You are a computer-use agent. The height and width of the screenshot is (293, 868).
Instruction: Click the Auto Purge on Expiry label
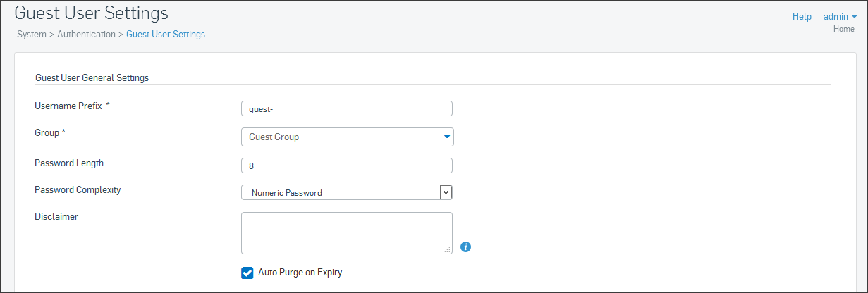coord(300,272)
